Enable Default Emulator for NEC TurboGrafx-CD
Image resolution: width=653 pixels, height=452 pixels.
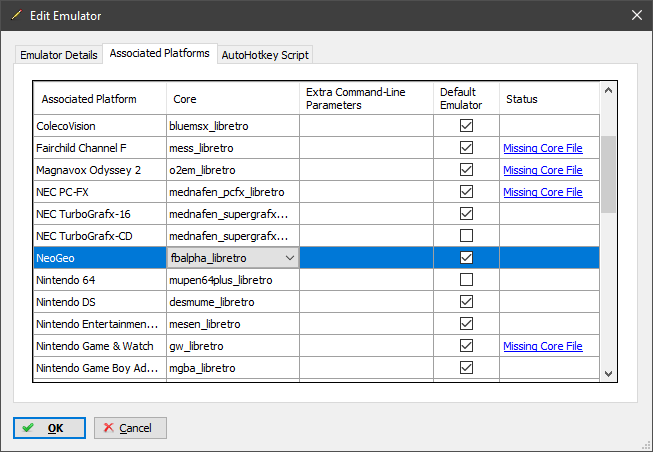point(466,236)
